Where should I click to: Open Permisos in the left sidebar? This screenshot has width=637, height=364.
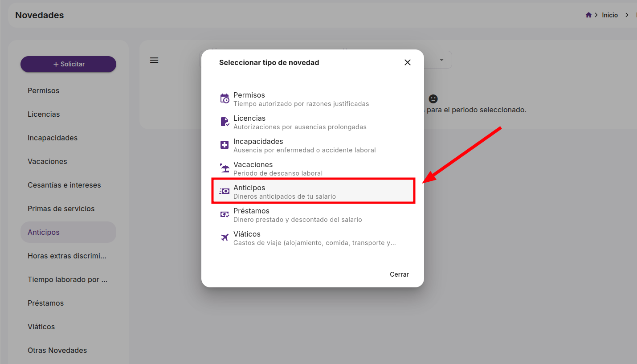[x=69, y=90]
